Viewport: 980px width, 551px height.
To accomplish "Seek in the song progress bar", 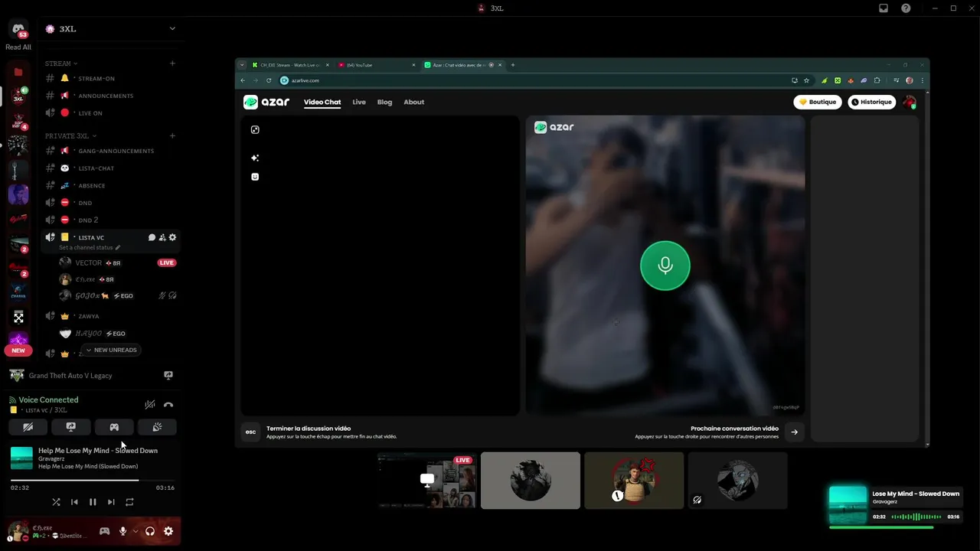I will coord(93,481).
